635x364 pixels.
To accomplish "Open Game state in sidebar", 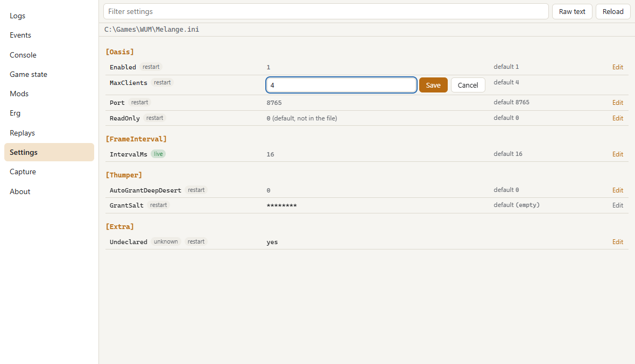I will (x=49, y=74).
